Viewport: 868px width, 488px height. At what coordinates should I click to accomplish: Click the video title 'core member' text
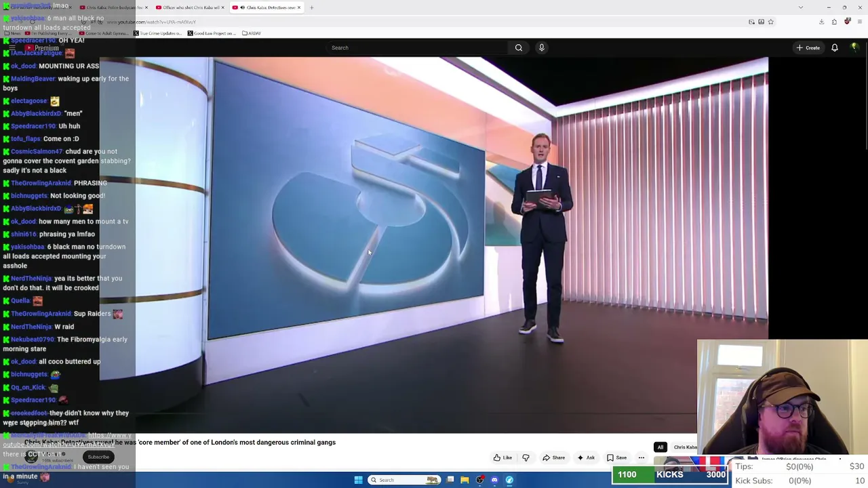[160, 443]
